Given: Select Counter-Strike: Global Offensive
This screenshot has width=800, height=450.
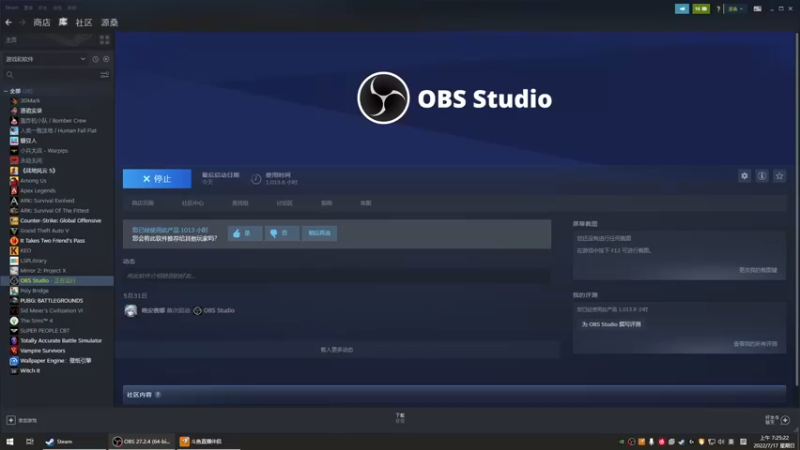Looking at the screenshot, I should coord(61,220).
